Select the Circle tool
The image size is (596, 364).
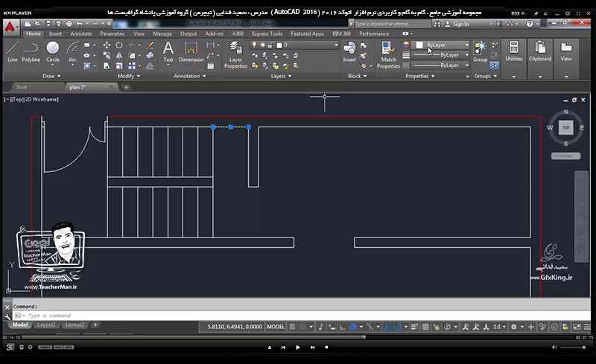tap(52, 52)
